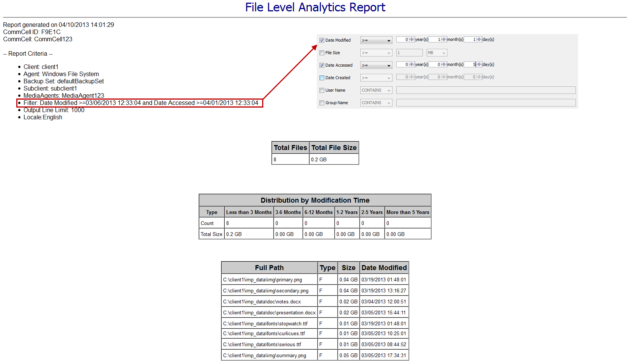Uncheck the Date Modified filter checkbox
The image size is (627, 364).
pos(322,40)
